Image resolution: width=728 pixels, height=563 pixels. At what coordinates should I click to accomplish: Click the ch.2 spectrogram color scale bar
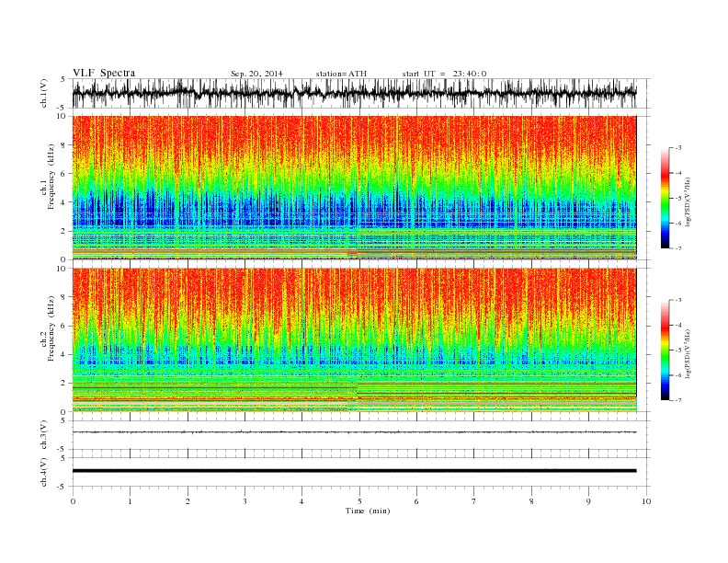coord(665,350)
